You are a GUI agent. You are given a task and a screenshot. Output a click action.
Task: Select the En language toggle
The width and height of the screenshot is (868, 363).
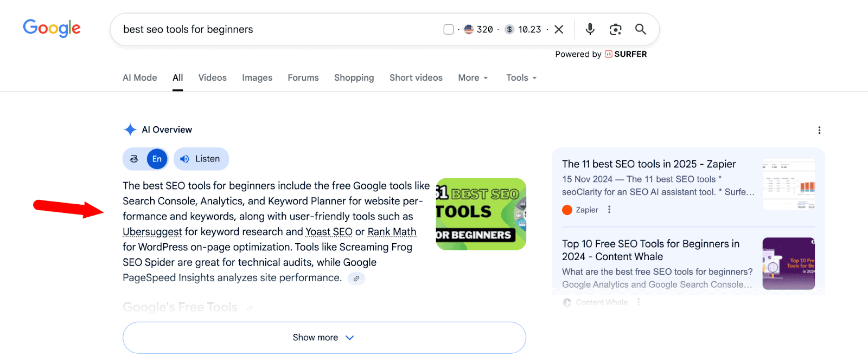157,159
